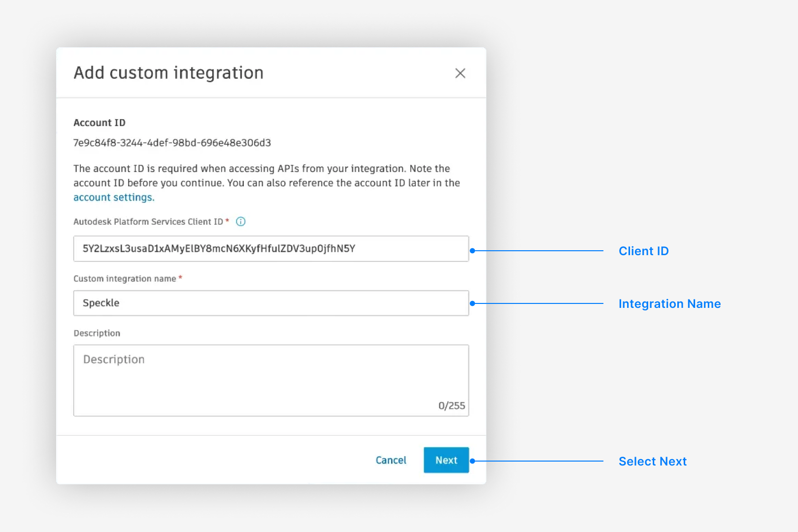
Task: Click the Select Next annotation text
Action: tap(652, 461)
